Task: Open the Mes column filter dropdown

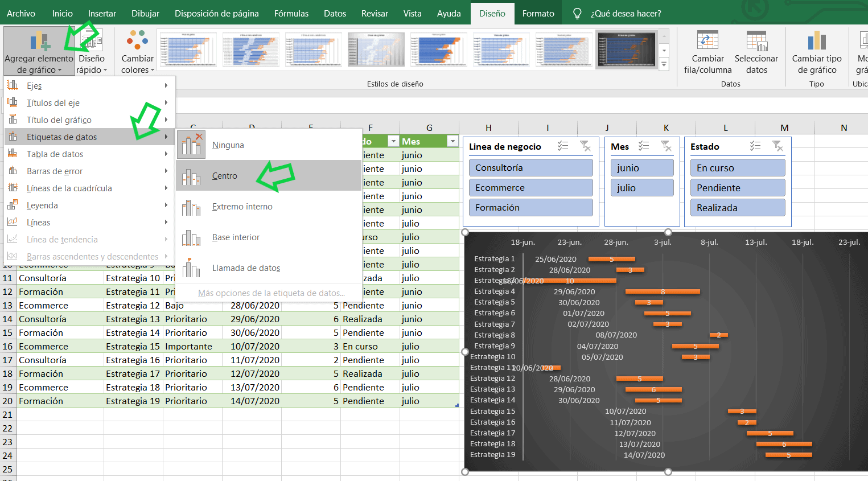Action: [x=452, y=141]
